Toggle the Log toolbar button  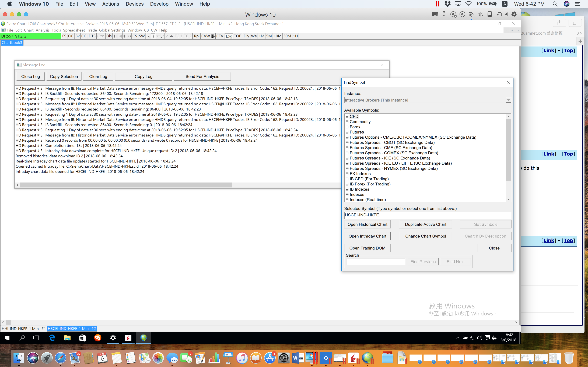[x=229, y=36]
